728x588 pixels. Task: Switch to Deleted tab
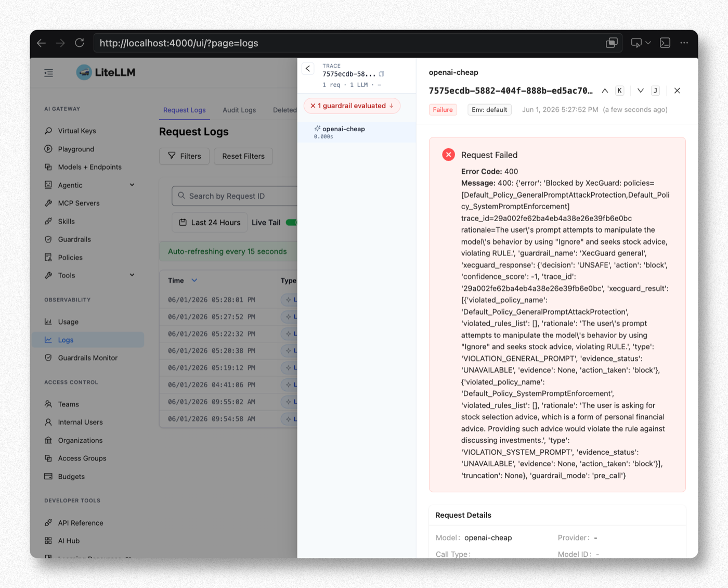pyautogui.click(x=284, y=110)
